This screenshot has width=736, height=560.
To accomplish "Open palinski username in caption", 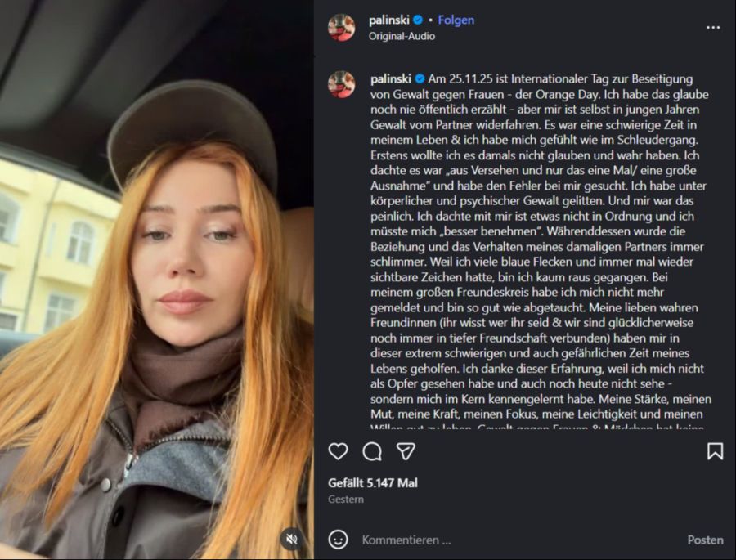I will point(391,78).
